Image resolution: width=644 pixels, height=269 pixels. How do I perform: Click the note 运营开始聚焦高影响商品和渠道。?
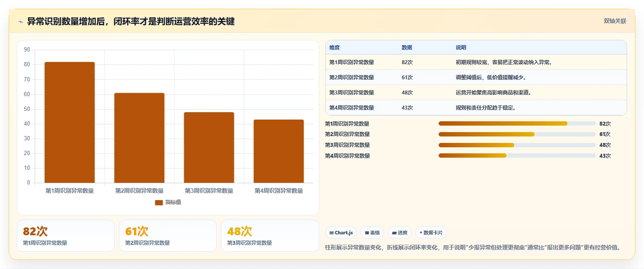[x=493, y=93]
